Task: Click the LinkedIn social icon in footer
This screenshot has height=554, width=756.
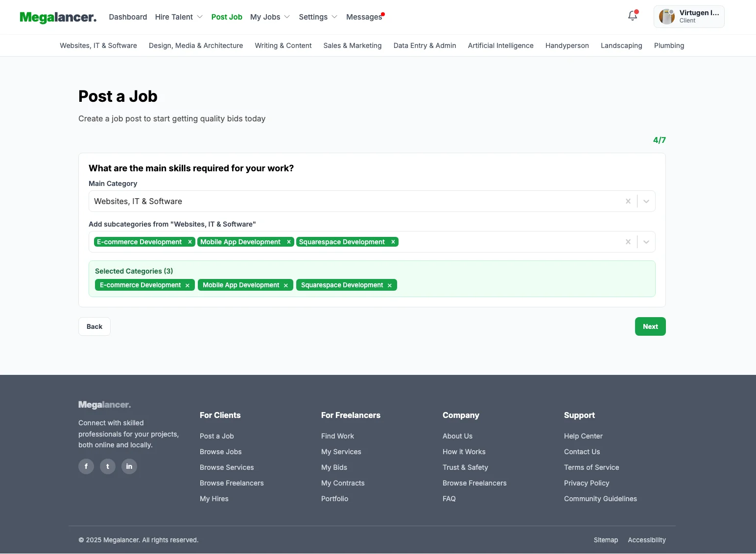Action: pyautogui.click(x=129, y=466)
